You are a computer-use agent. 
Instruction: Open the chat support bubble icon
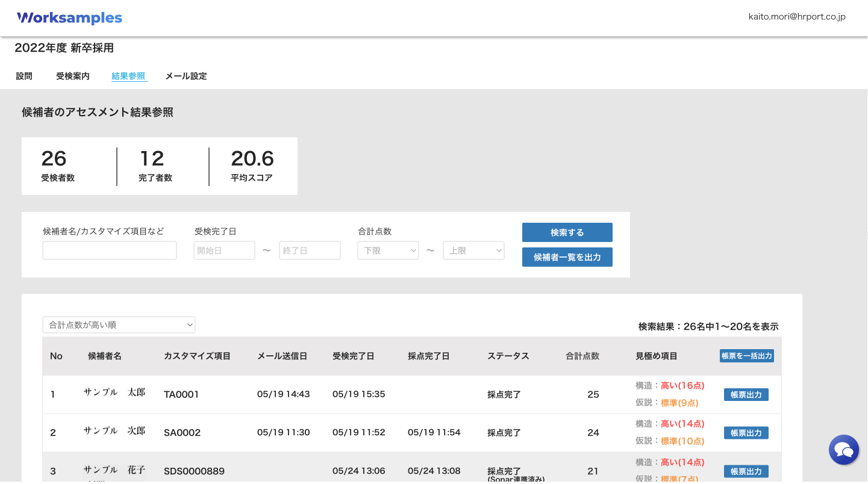[844, 450]
